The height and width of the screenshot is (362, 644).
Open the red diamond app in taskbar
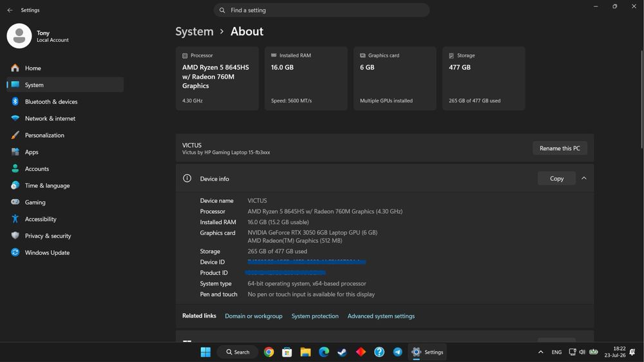pos(361,352)
